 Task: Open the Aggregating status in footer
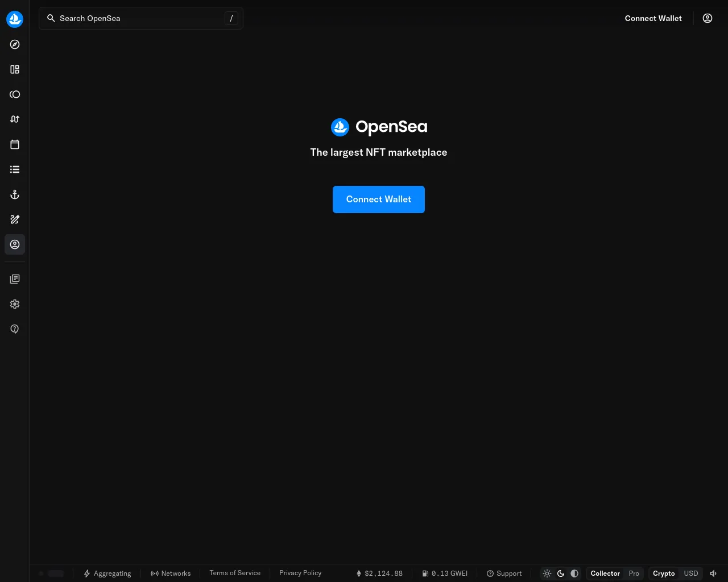tap(107, 573)
